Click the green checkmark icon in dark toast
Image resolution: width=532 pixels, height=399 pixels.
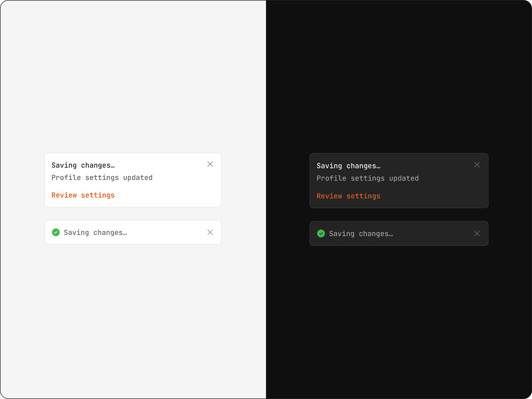coord(321,234)
